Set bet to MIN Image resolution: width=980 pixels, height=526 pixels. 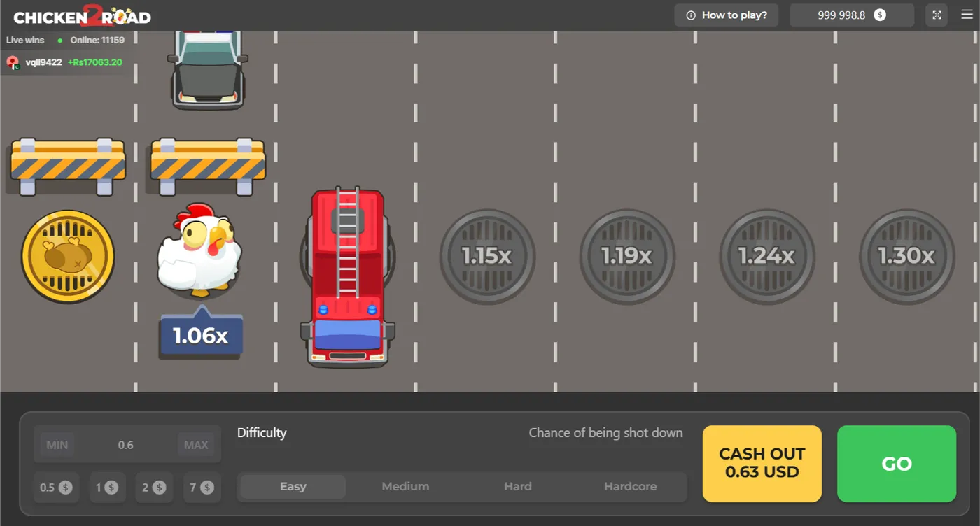(57, 445)
